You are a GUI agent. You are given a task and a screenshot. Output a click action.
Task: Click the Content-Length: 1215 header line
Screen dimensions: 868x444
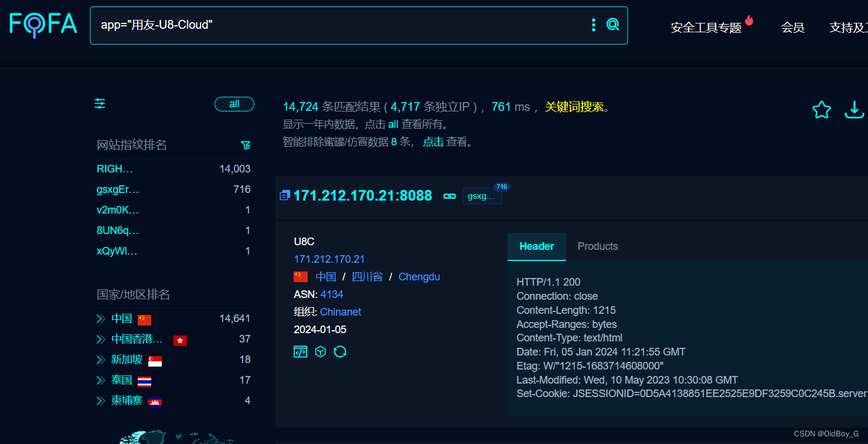(566, 310)
